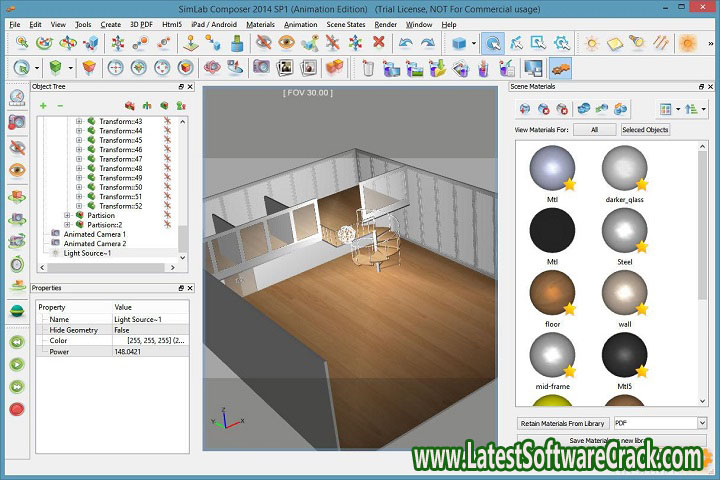
Task: Click the redo arrow icon
Action: (428, 43)
